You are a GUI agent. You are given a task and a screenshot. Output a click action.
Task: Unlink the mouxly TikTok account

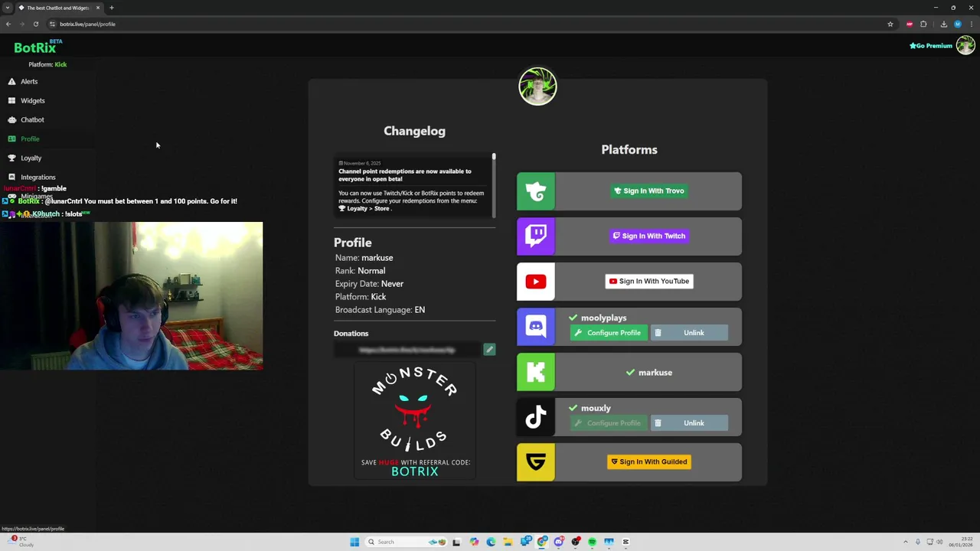click(689, 423)
